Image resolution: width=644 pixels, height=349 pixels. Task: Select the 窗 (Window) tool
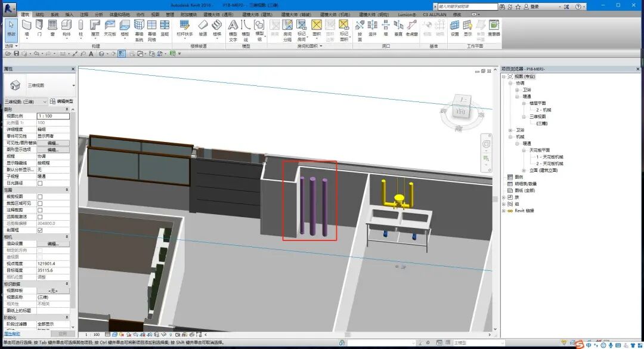[52, 28]
